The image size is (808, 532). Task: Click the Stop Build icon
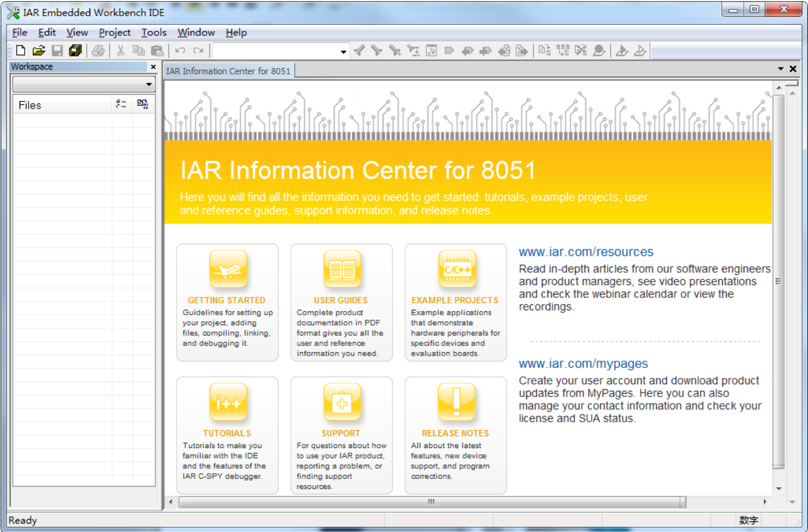pos(581,51)
